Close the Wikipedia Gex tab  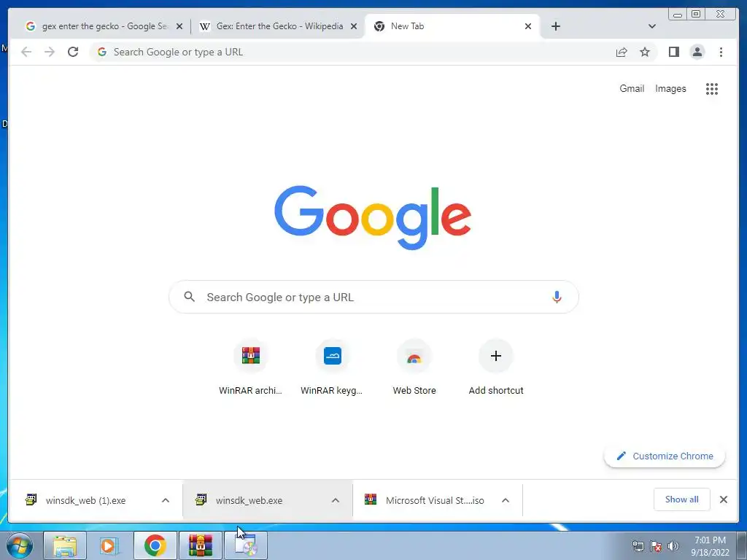(x=354, y=26)
